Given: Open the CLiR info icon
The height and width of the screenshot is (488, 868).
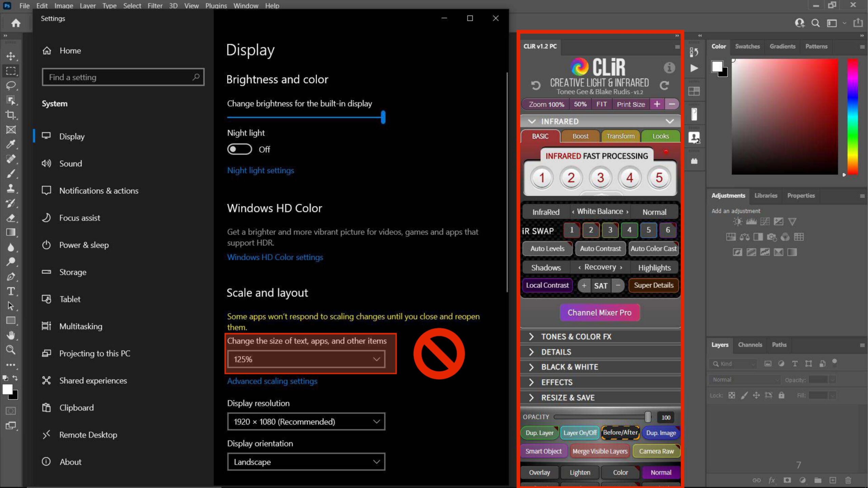Looking at the screenshot, I should [669, 68].
